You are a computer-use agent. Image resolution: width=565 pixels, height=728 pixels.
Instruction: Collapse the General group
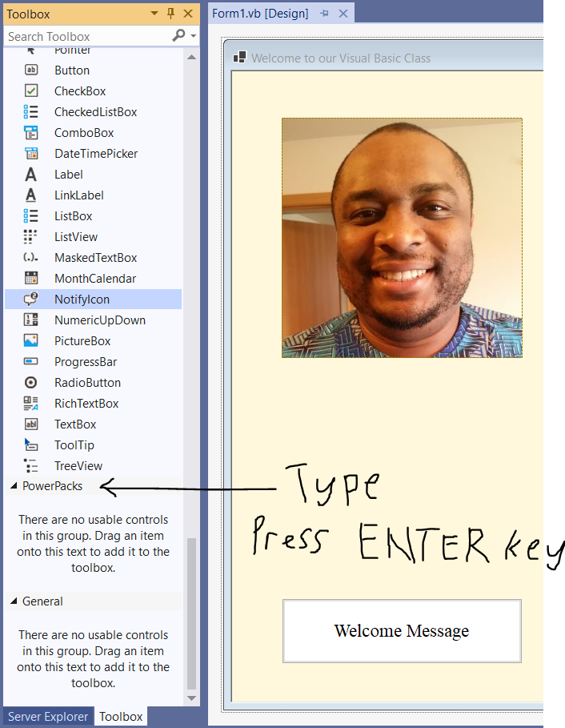point(14,601)
